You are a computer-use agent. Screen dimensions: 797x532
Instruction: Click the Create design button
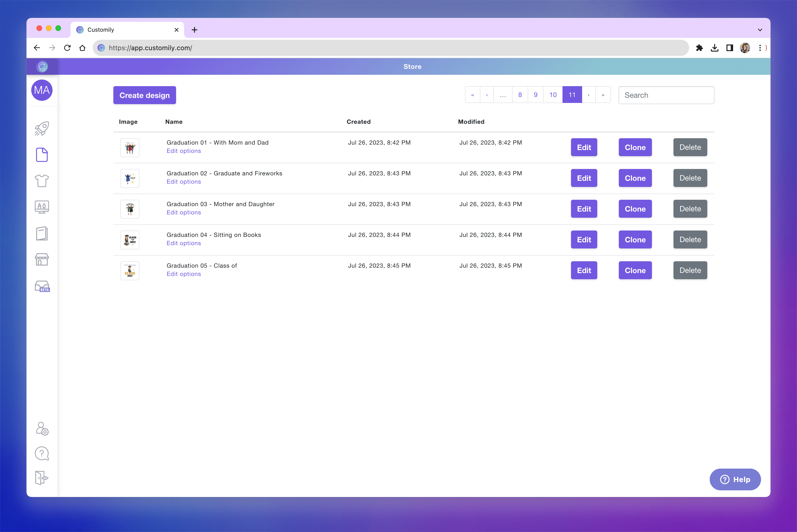tap(145, 95)
